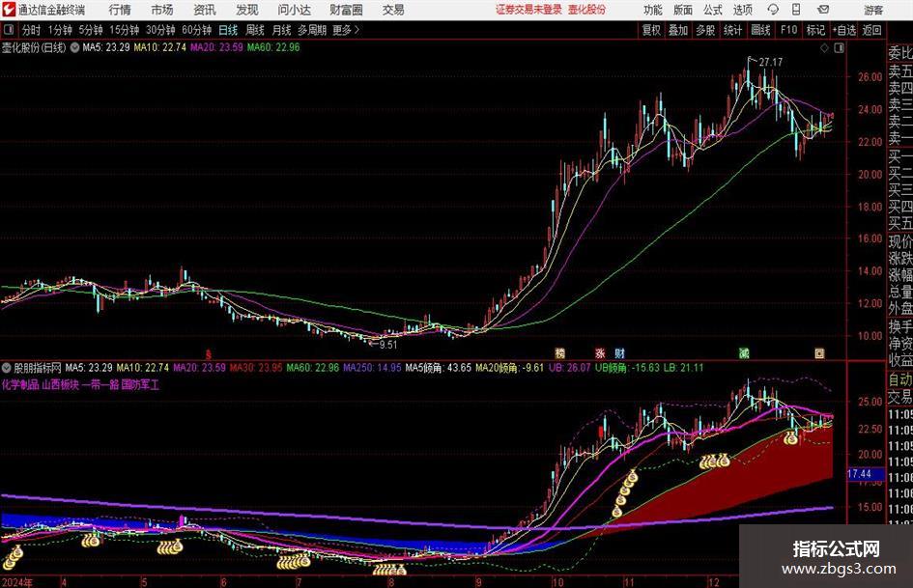Screen dimensions: 913x588
Task: Click the 榜 event marker icon
Action: point(559,352)
